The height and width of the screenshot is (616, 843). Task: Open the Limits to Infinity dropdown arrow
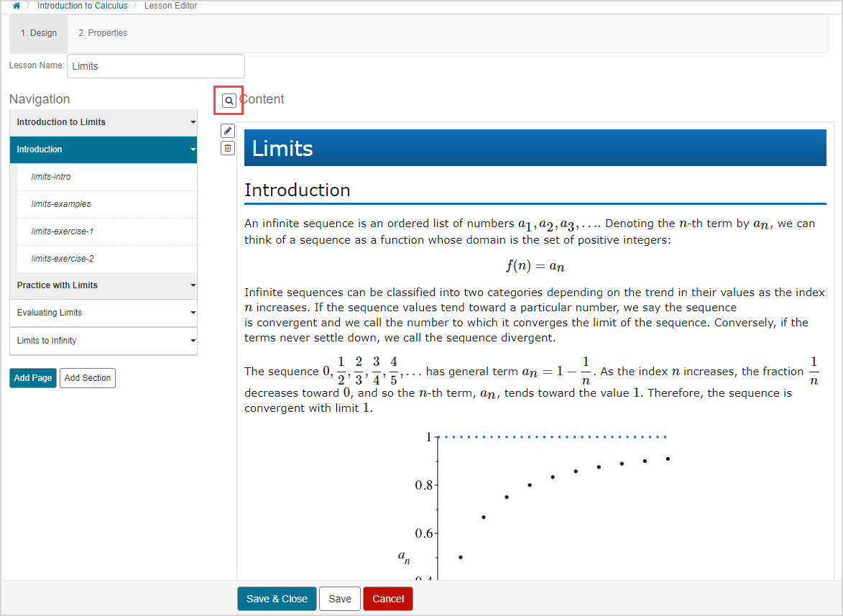tap(193, 341)
